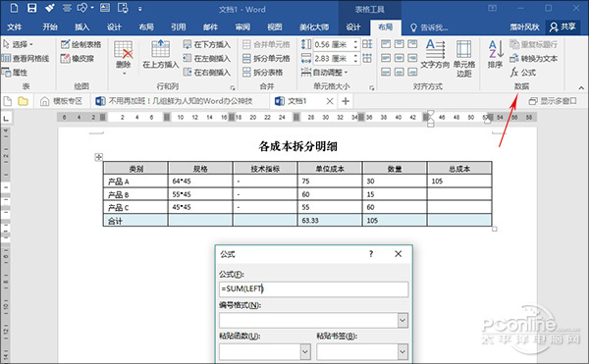The width and height of the screenshot is (589, 364).
Task: Open Cell Margins 单元格边距
Action: coord(464,58)
